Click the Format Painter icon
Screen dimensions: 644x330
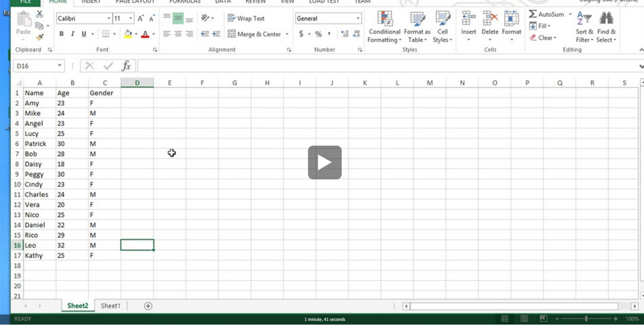pyautogui.click(x=40, y=37)
